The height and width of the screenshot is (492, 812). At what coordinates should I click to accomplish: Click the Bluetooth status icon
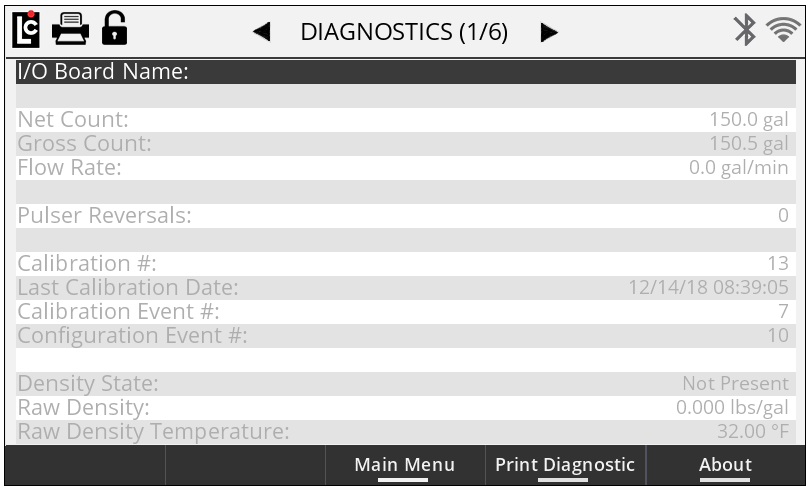tap(744, 30)
